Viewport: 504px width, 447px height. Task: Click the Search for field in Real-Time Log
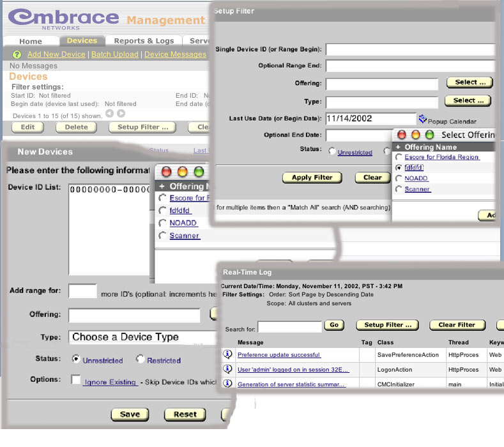289,327
